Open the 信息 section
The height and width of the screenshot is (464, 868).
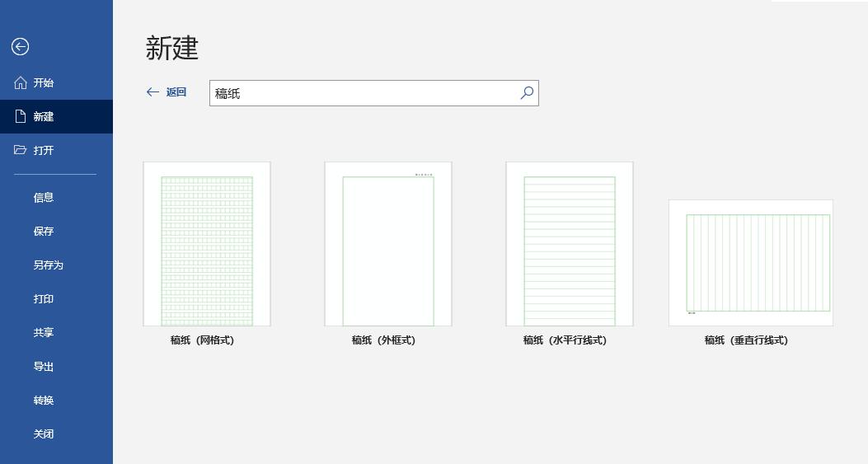tap(56, 197)
